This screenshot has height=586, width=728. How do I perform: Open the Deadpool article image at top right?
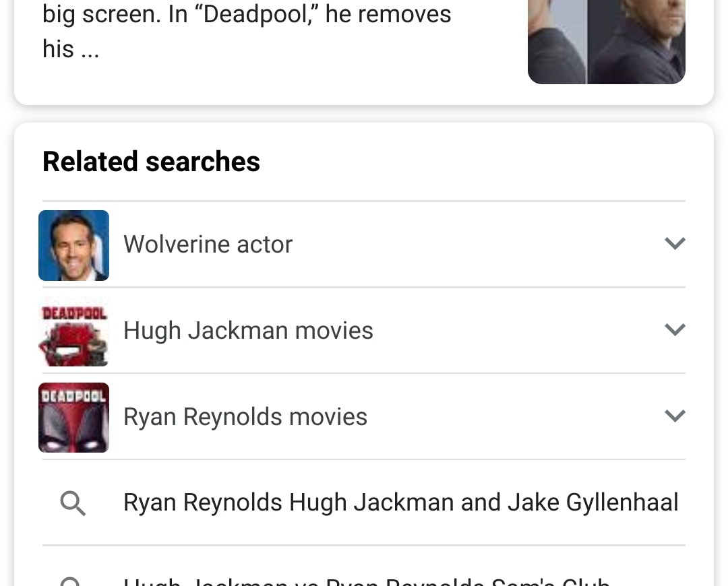tap(606, 42)
